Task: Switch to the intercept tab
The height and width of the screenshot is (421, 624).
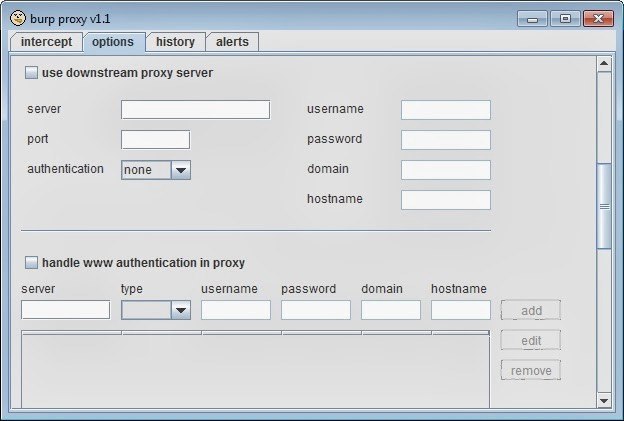Action: (x=46, y=42)
